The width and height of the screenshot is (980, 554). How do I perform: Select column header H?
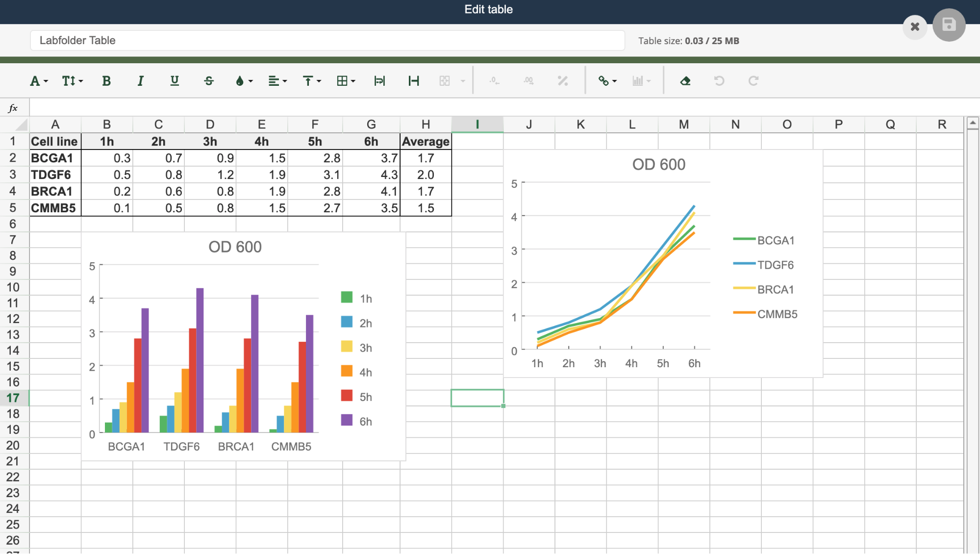426,125
